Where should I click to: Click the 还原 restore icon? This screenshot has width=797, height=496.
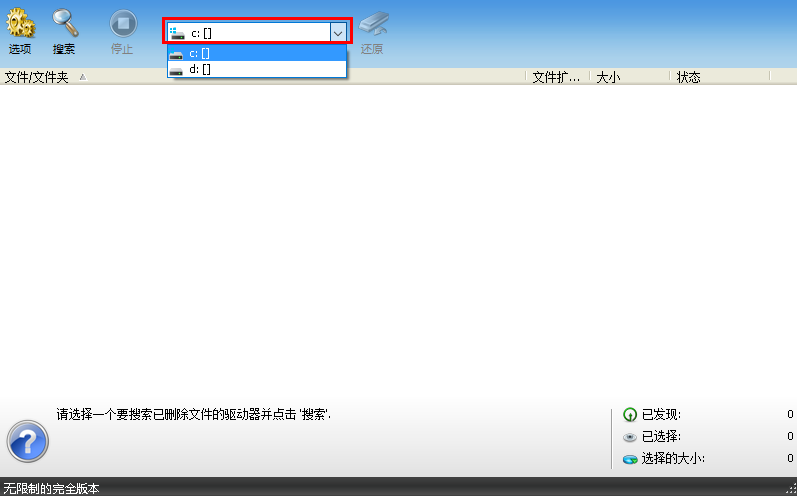[373, 23]
